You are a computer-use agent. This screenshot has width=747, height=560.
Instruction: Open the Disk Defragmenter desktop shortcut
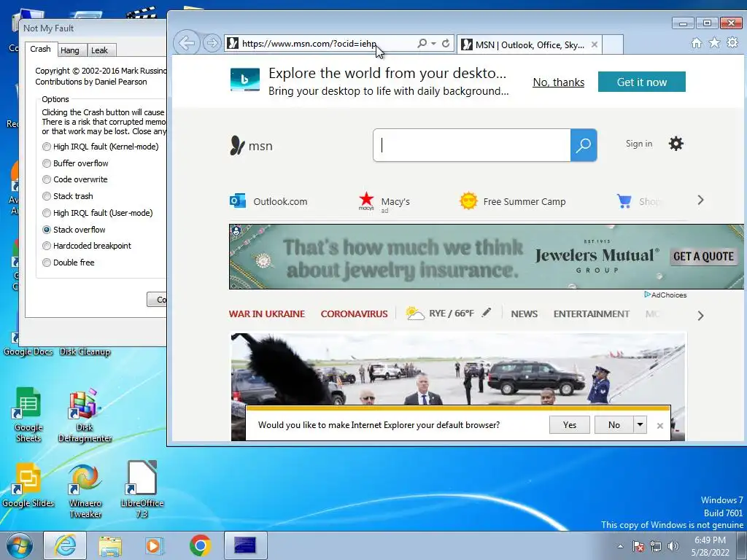(x=85, y=415)
